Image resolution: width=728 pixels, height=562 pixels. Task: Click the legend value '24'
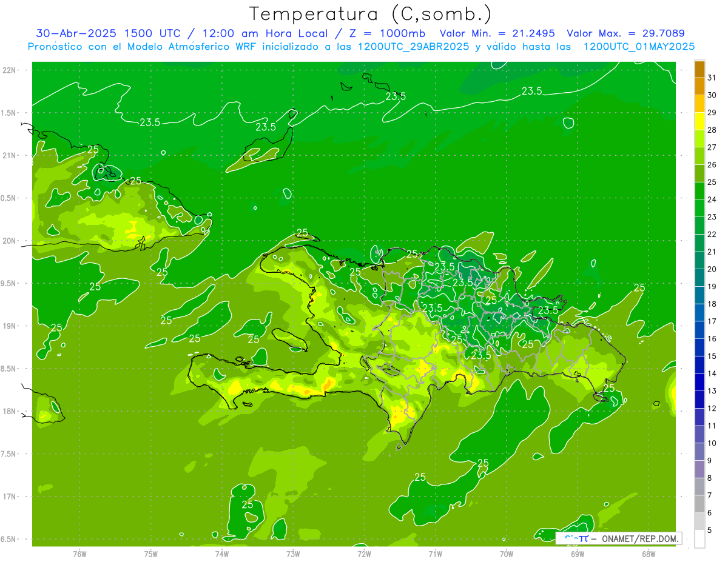tap(712, 199)
